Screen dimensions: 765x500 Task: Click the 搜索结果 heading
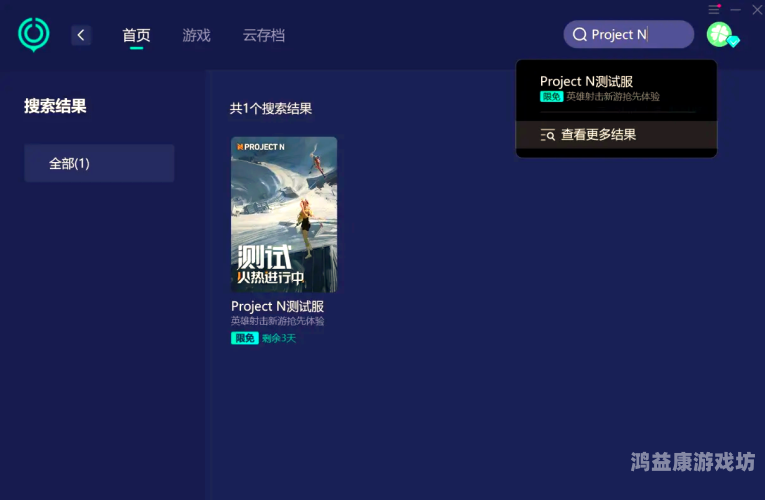(55, 106)
